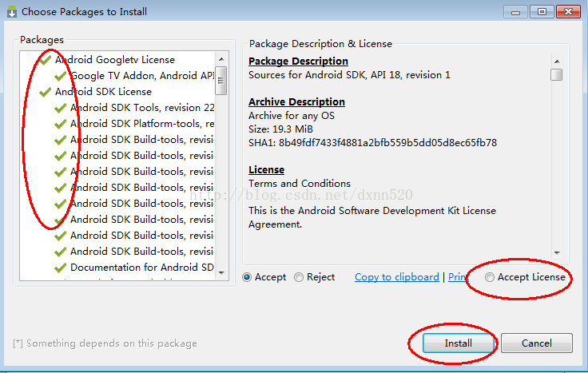
Task: Click the checkmark beside Android SDK Platform-tools
Action: [61, 124]
